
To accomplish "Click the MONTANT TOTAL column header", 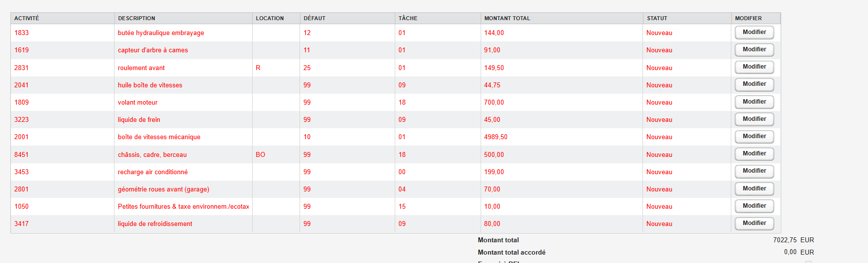I will click(x=507, y=18).
